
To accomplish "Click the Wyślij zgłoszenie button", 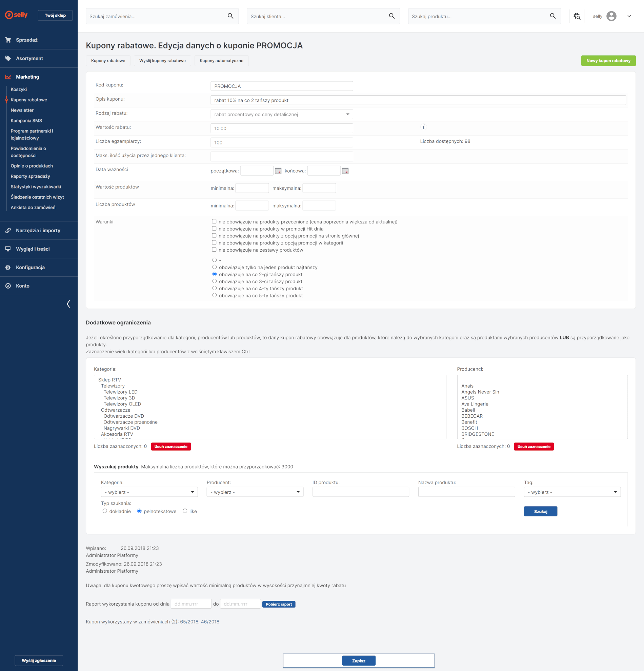I will 39,660.
